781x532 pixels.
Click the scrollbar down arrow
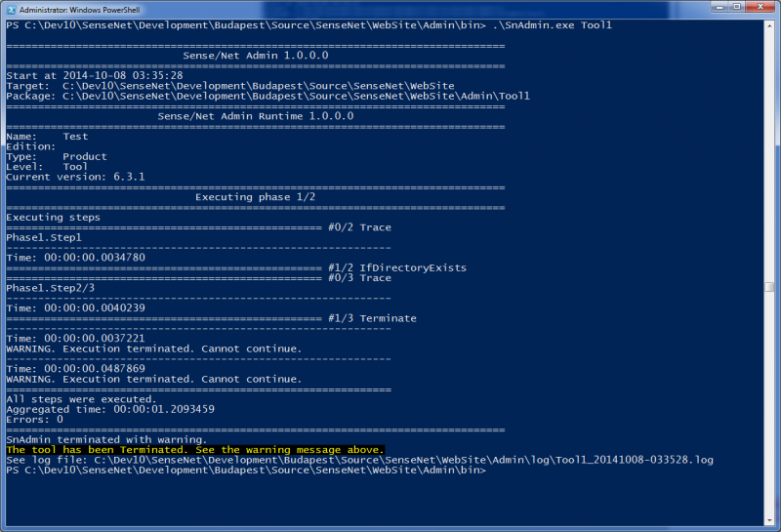pyautogui.click(x=769, y=520)
